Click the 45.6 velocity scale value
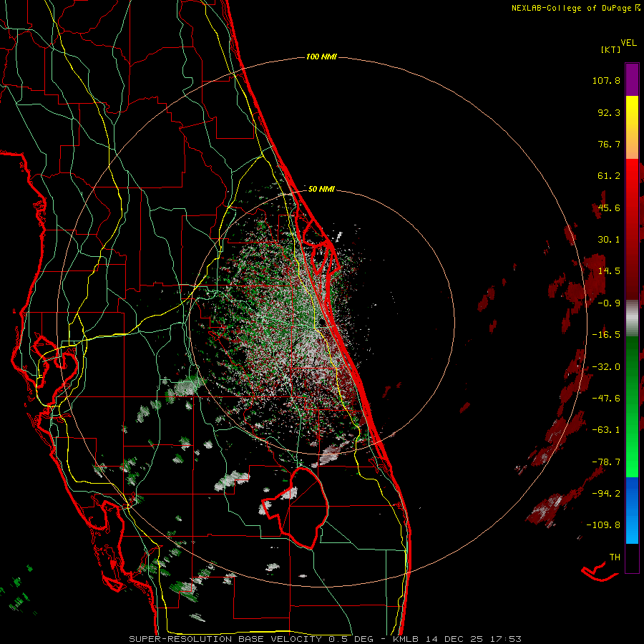The width and height of the screenshot is (644, 644). coord(609,208)
